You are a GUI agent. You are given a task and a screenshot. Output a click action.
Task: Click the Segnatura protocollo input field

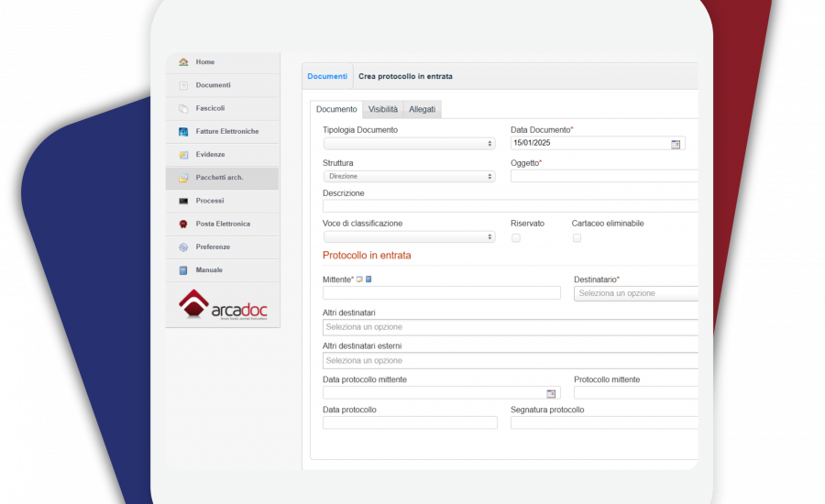[x=605, y=423]
